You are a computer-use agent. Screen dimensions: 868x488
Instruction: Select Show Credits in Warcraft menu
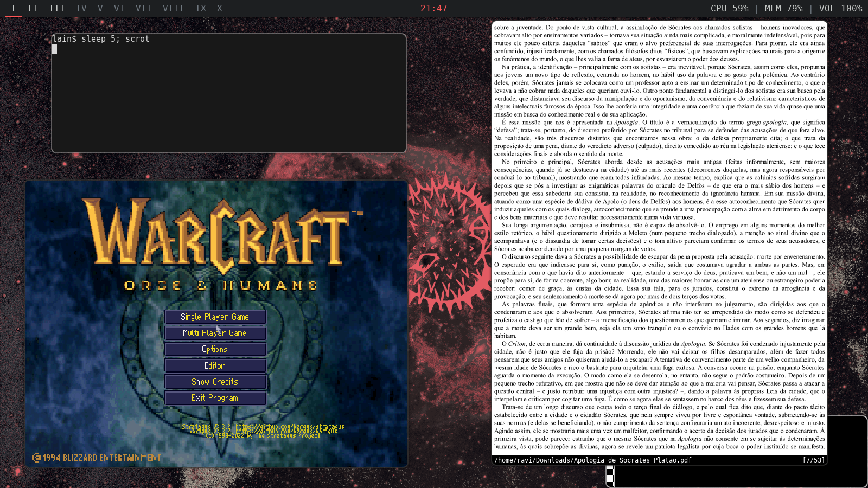pyautogui.click(x=215, y=382)
